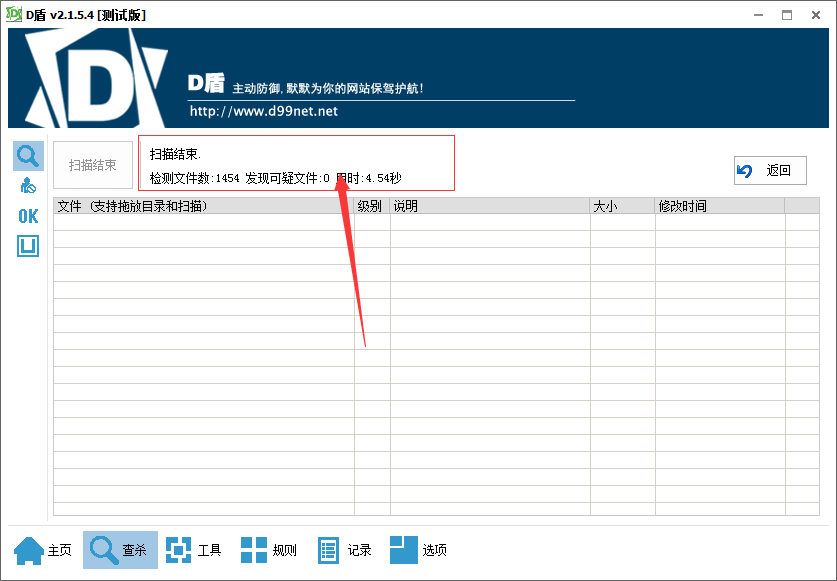This screenshot has width=837, height=581.
Task: Click the webshell kill icon below the magnifier
Action: [28, 185]
